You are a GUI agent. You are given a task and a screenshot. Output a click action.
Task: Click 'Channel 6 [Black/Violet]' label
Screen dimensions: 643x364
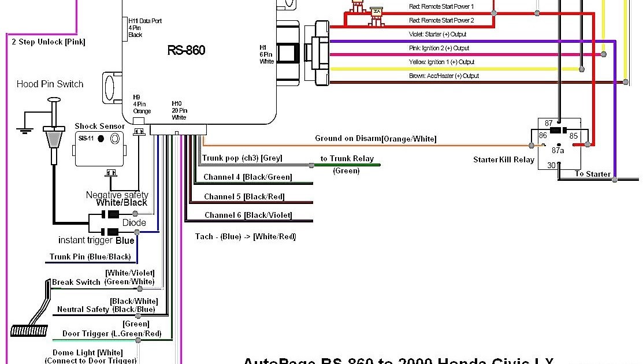[248, 215]
